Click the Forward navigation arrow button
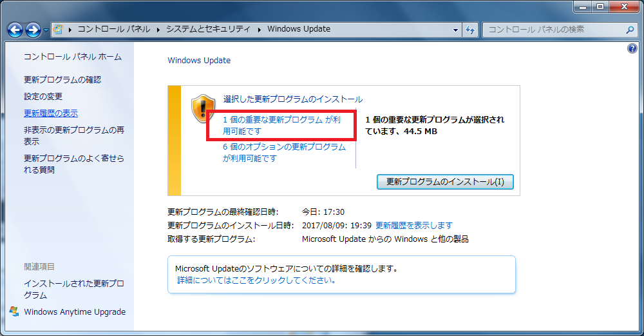 [x=33, y=30]
